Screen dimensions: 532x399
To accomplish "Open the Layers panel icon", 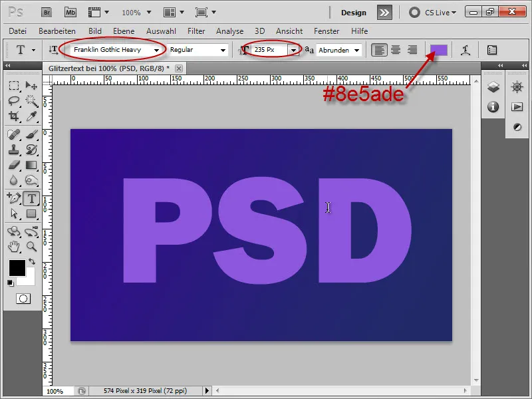I will (493, 87).
